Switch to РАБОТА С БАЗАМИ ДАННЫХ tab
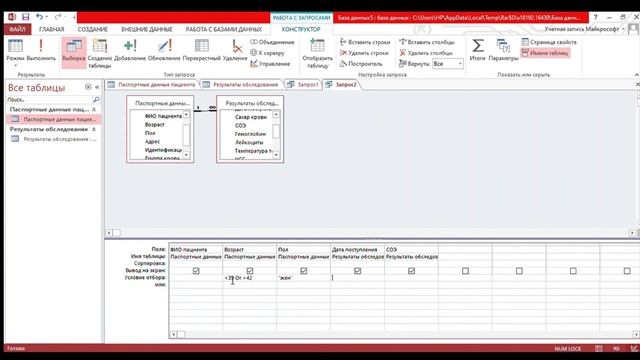 click(224, 29)
